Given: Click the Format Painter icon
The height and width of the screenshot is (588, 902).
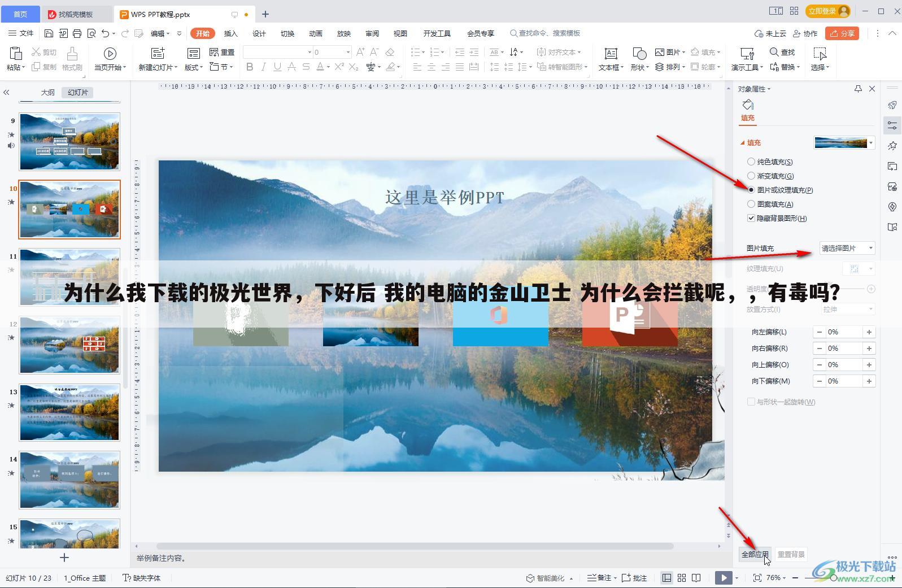Looking at the screenshot, I should click(x=72, y=54).
